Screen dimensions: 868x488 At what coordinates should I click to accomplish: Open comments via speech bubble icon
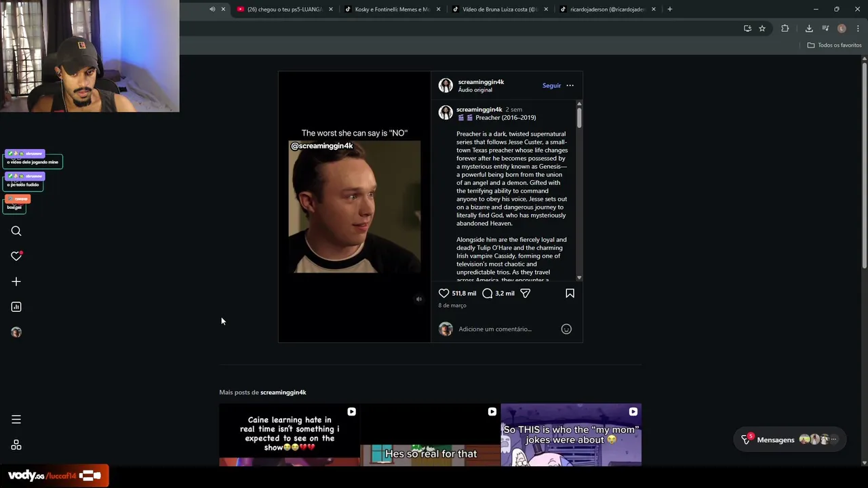487,293
